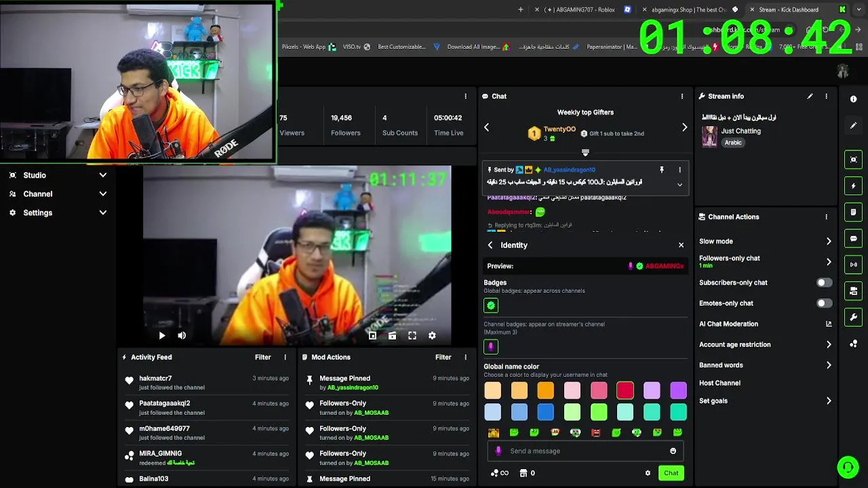This screenshot has height=488, width=868.
Task: Open the Stream info three-dot menu
Action: click(826, 96)
